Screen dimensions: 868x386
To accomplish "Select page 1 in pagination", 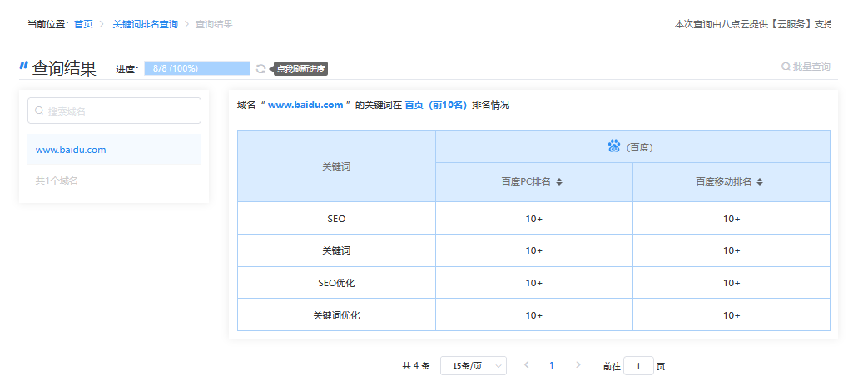I will pos(552,365).
